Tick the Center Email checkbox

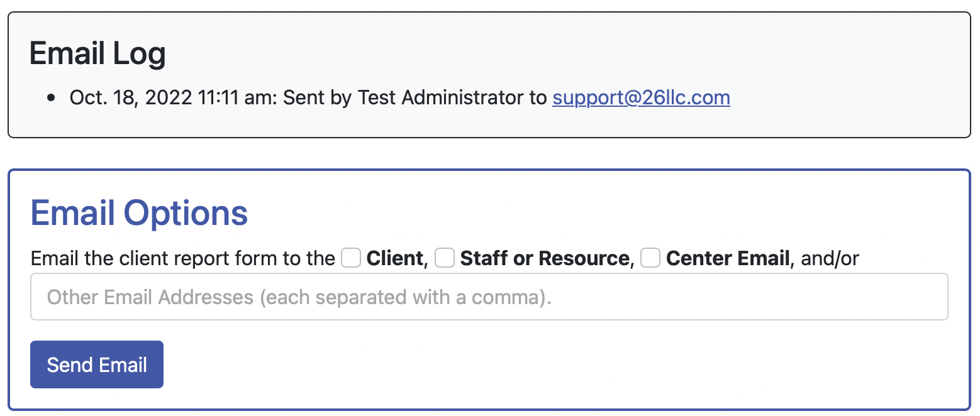(650, 258)
